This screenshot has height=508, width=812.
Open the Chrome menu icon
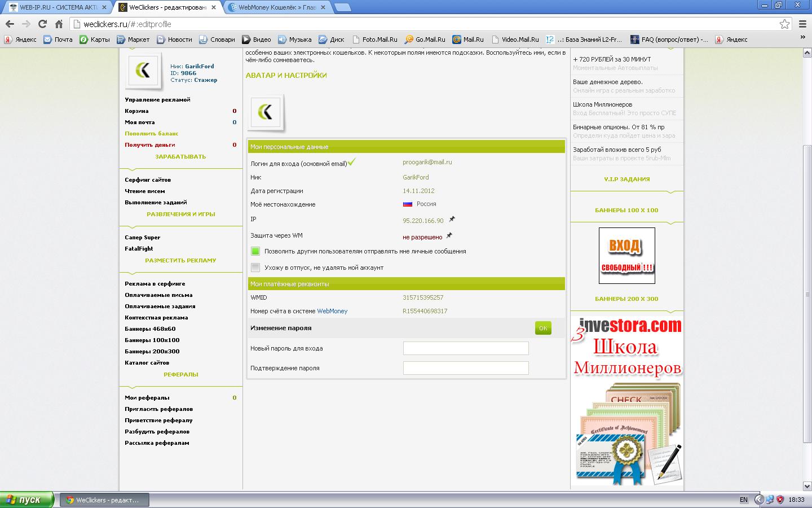point(802,24)
